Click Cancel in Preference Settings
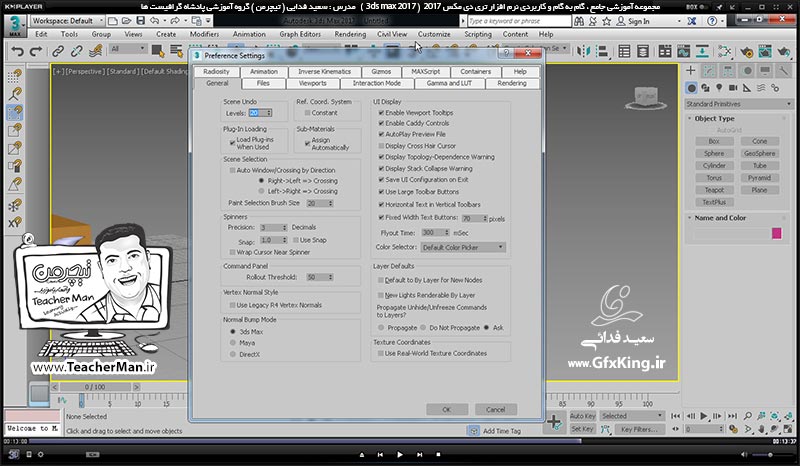 coord(495,409)
